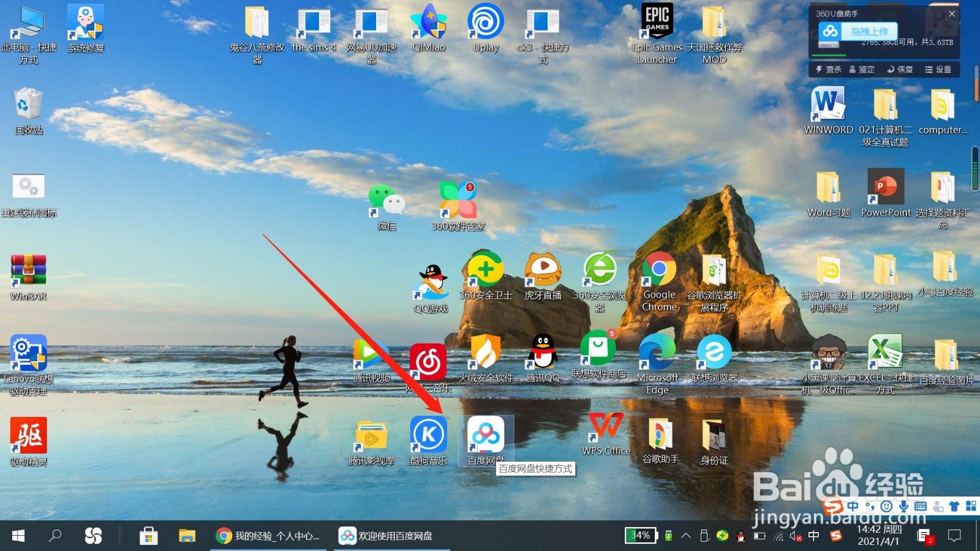Open 身份证 folder on desktop

pos(714,442)
